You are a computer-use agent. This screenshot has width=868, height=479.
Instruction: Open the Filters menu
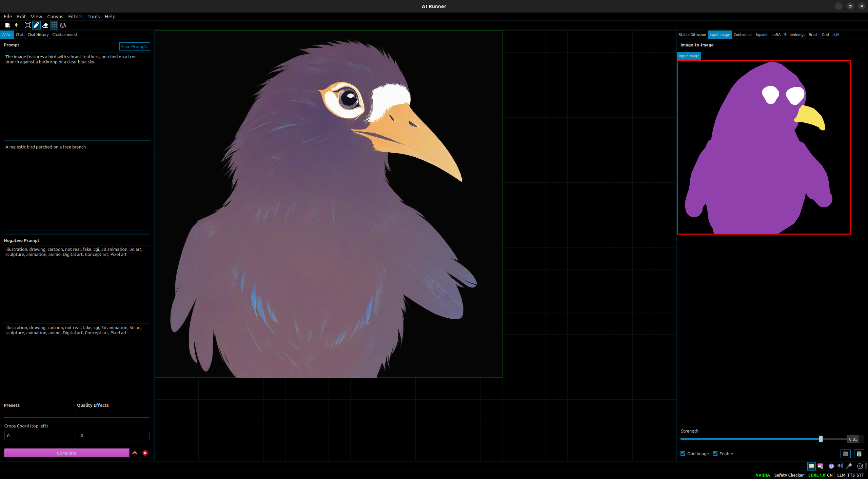pyautogui.click(x=75, y=16)
